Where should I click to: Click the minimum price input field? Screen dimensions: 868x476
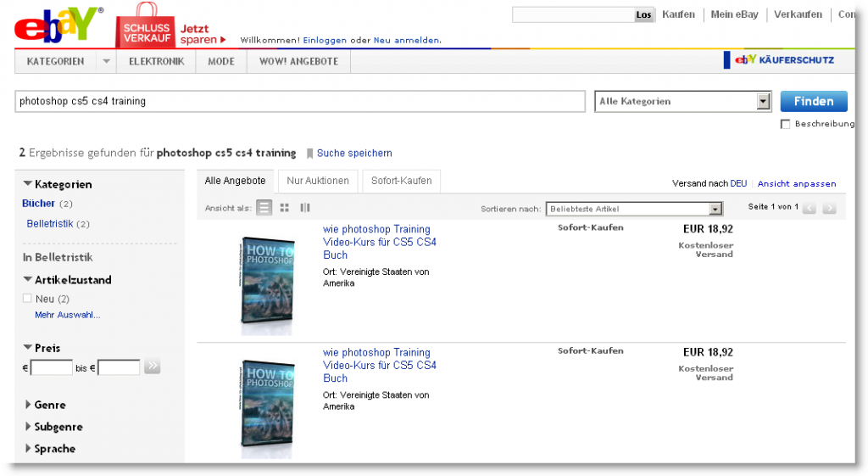(x=52, y=367)
